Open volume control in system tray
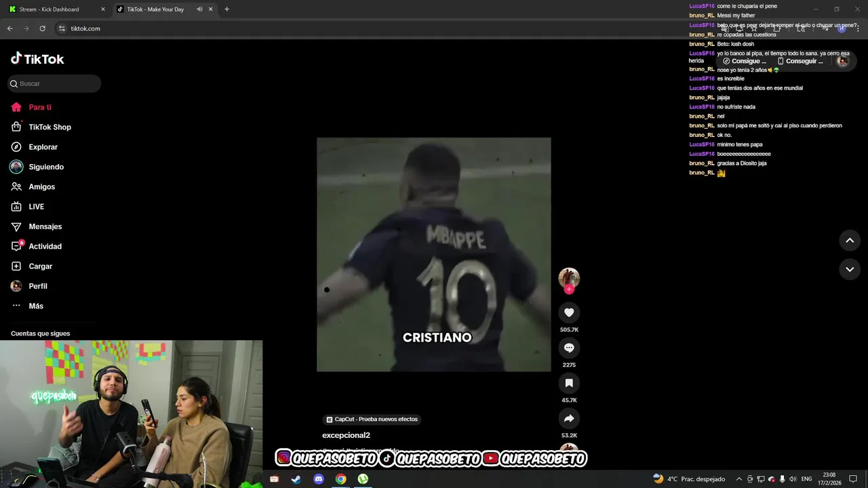This screenshot has height=488, width=868. [793, 479]
